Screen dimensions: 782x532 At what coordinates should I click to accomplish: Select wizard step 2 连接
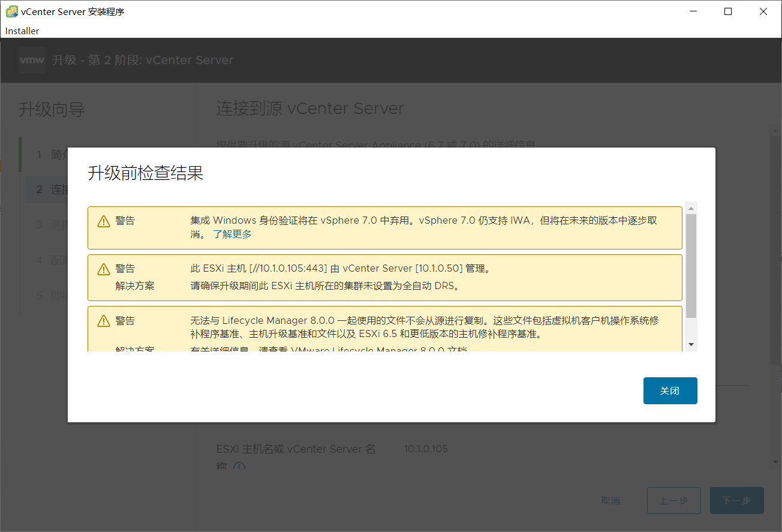[53, 190]
